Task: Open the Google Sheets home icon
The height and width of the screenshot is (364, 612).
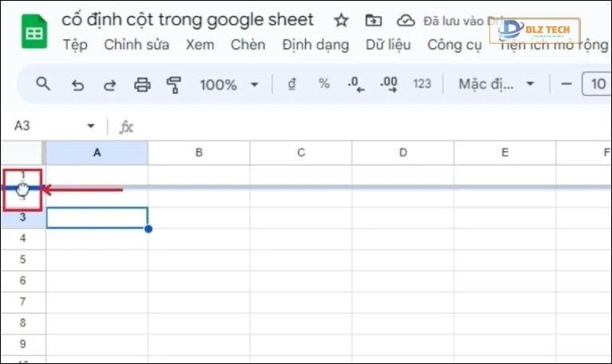Action: click(33, 33)
